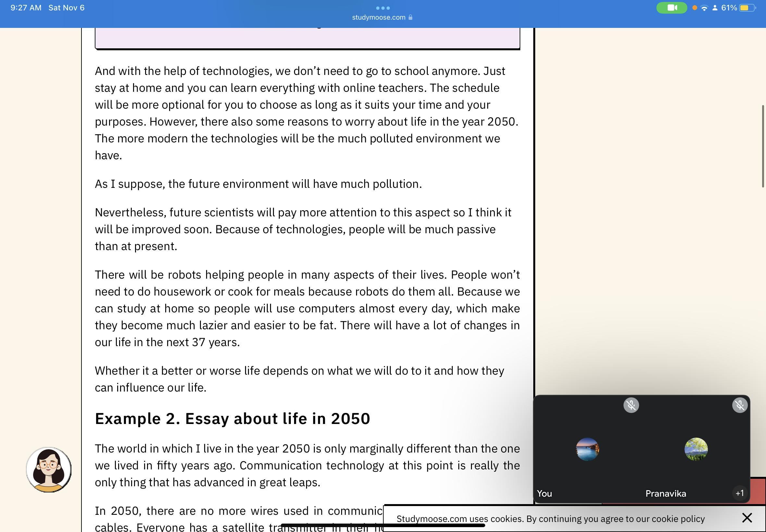766x532 pixels.
Task: Click the Example 2 essay heading
Action: tap(232, 418)
